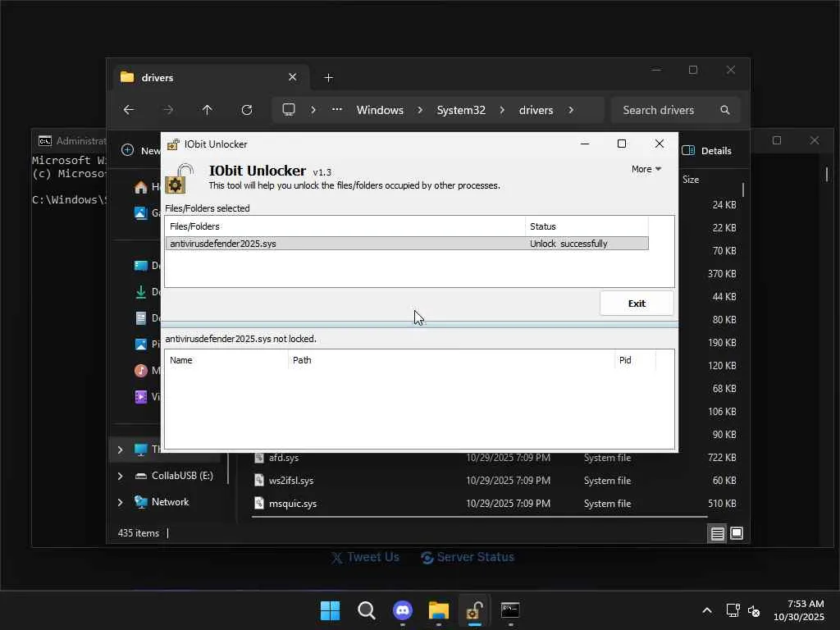Refresh the drivers folder view
Viewport: 840px width, 630px height.
tap(246, 110)
